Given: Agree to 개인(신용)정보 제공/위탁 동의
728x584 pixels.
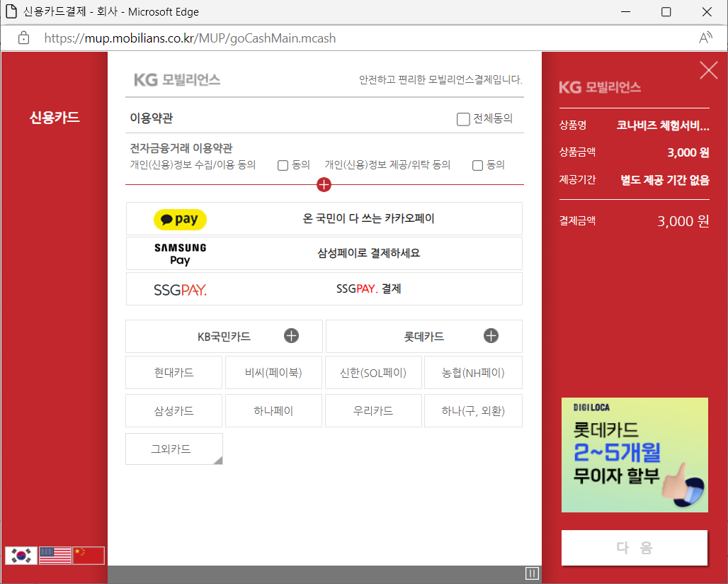Looking at the screenshot, I should (477, 165).
